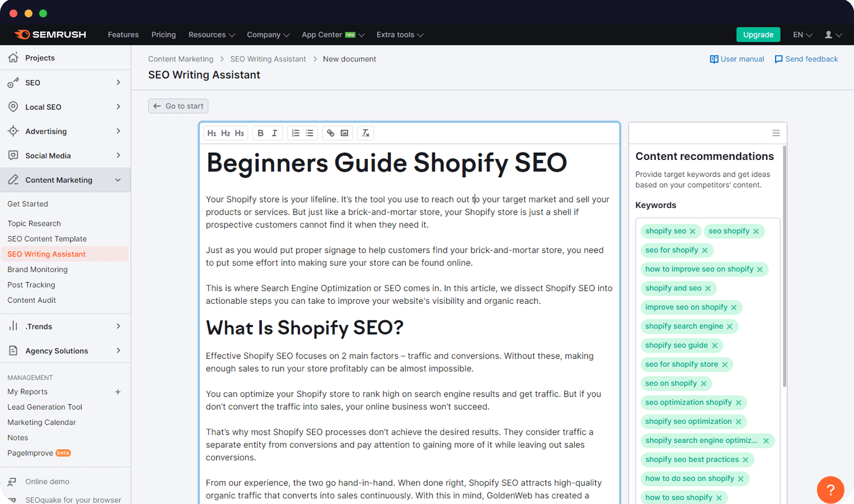Add a report with My Reports plus
This screenshot has width=854, height=504.
pyautogui.click(x=118, y=392)
